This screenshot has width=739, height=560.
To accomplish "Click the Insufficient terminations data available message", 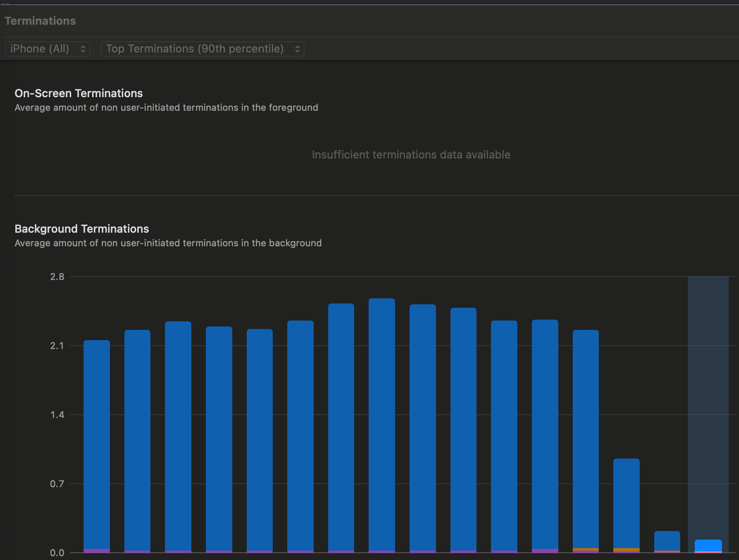I will pos(411,155).
